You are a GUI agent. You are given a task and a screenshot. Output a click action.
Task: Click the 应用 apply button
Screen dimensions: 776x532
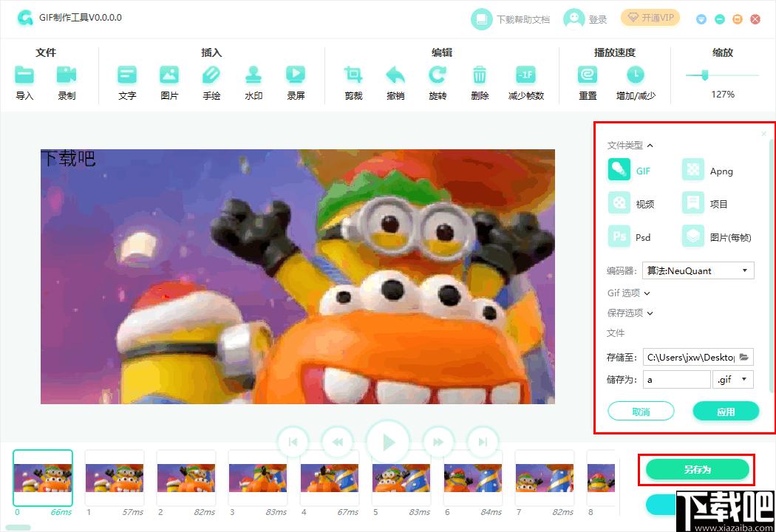coord(726,412)
